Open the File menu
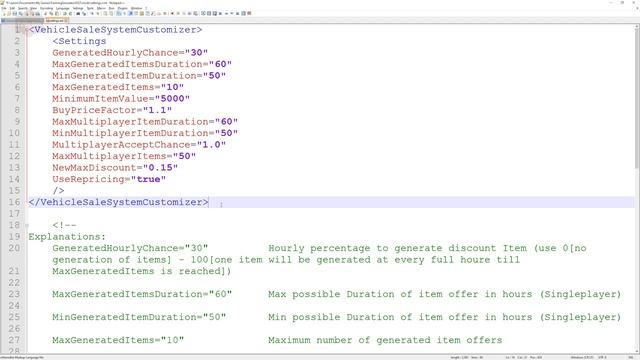 coord(4,8)
